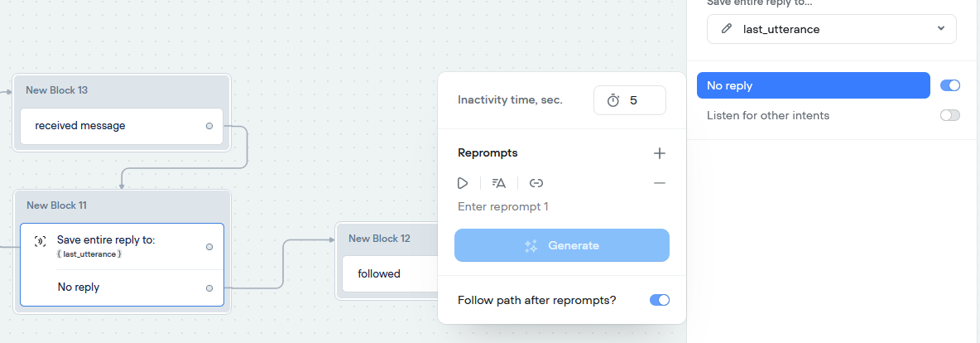Click the text formatting icon in Reprompts

tap(499, 183)
